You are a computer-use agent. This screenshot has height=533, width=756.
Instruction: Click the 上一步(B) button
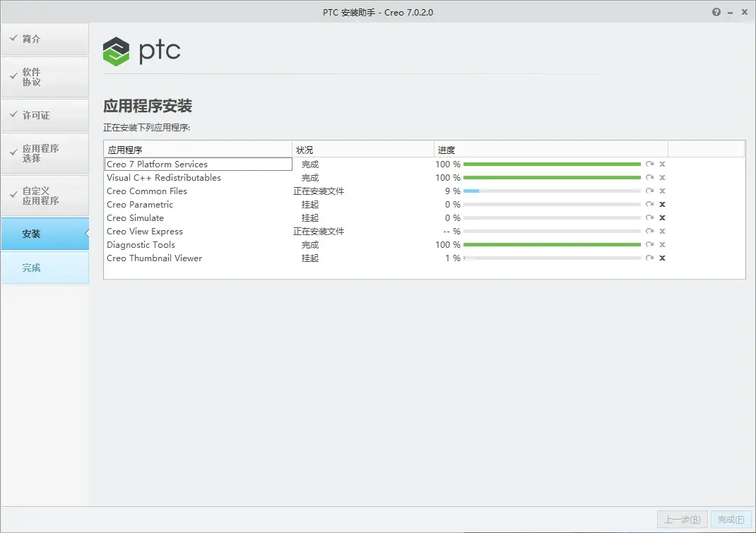(x=683, y=520)
